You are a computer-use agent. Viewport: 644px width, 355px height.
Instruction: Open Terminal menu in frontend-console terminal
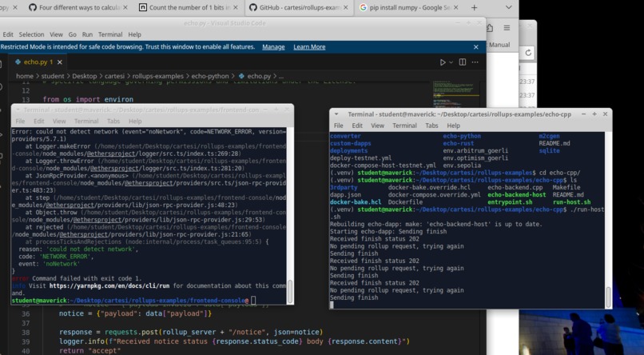(x=86, y=122)
